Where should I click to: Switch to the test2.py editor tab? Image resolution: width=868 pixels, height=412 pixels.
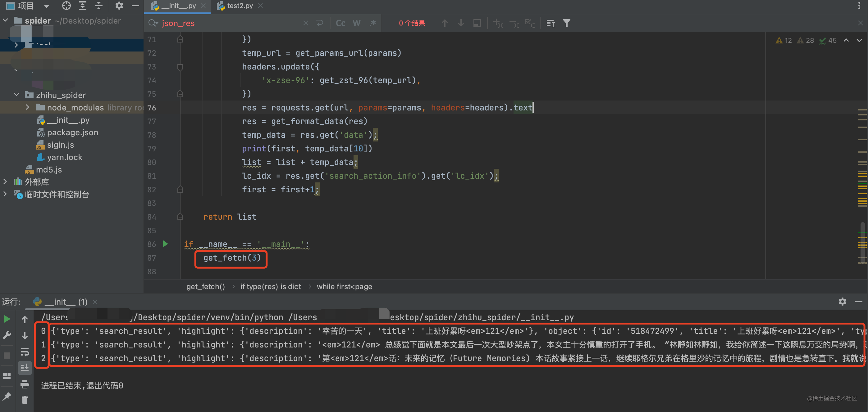(239, 6)
